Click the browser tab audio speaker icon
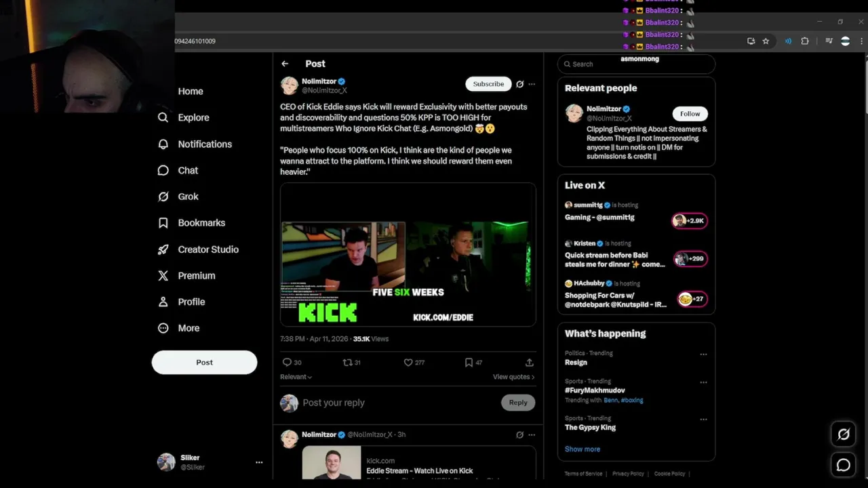Viewport: 868px width, 488px height. 788,41
